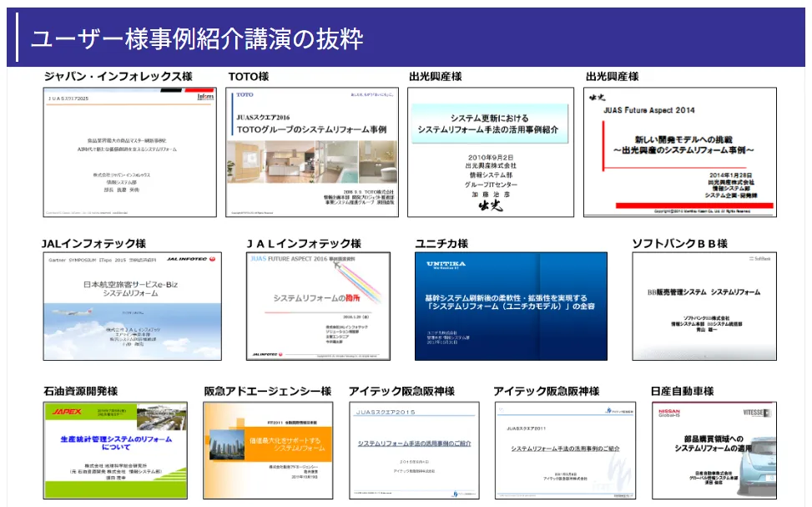Open the Nissan 部品購買領域 slide thumbnail
The width and height of the screenshot is (812, 507).
714,450
